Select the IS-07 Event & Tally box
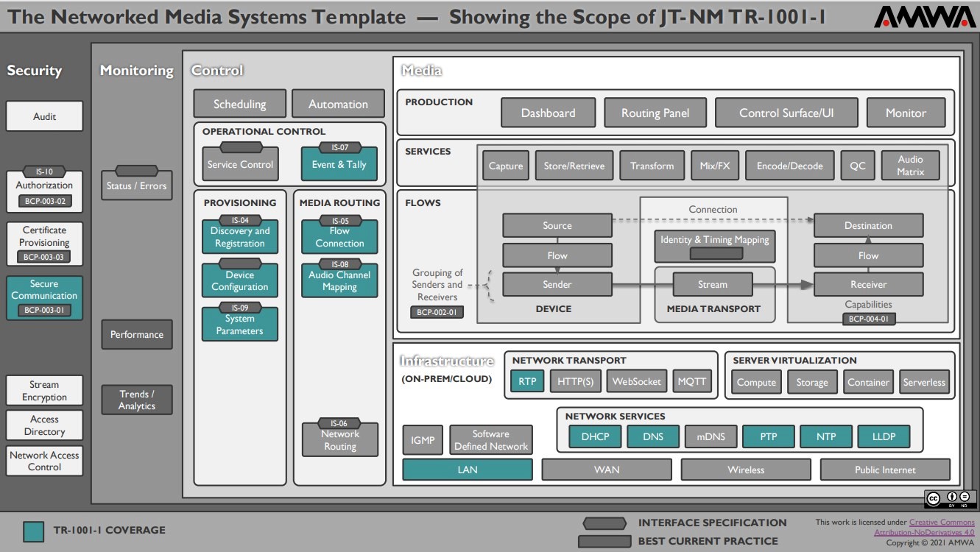This screenshot has width=980, height=552. coord(339,163)
